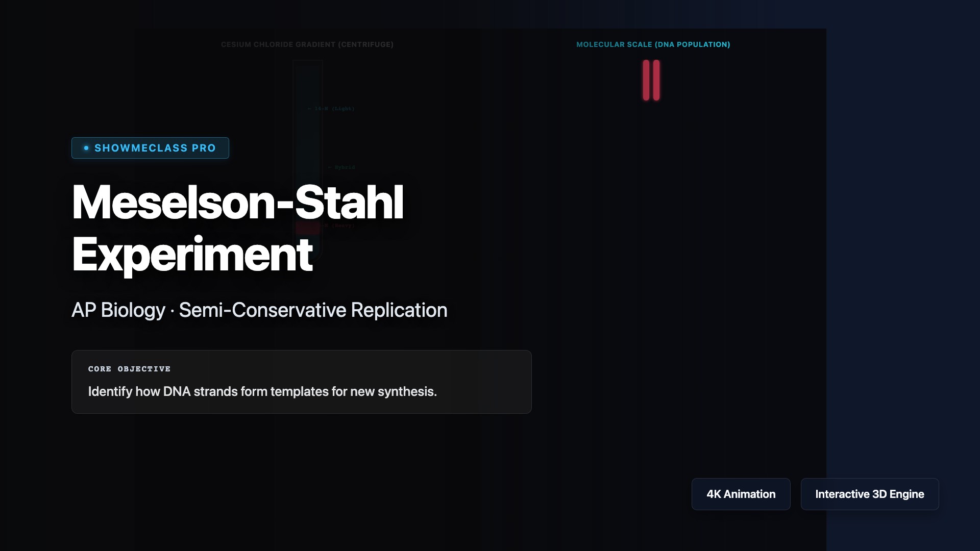
Task: Click the DNA strands objective sentence
Action: pyautogui.click(x=262, y=392)
